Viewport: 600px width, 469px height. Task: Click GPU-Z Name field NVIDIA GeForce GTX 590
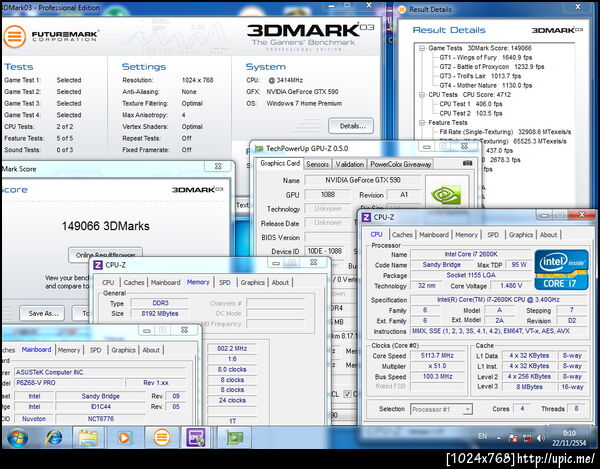tap(363, 180)
